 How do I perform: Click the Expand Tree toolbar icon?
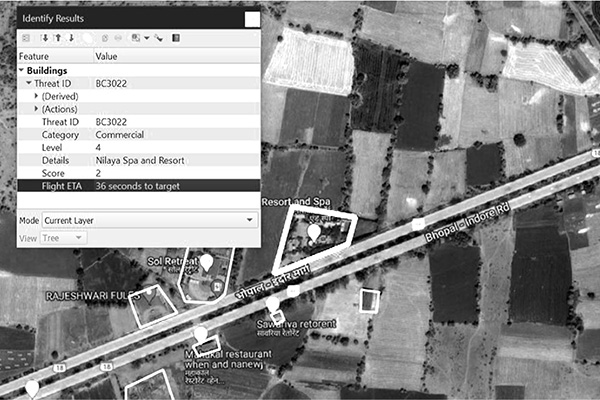[x=45, y=38]
